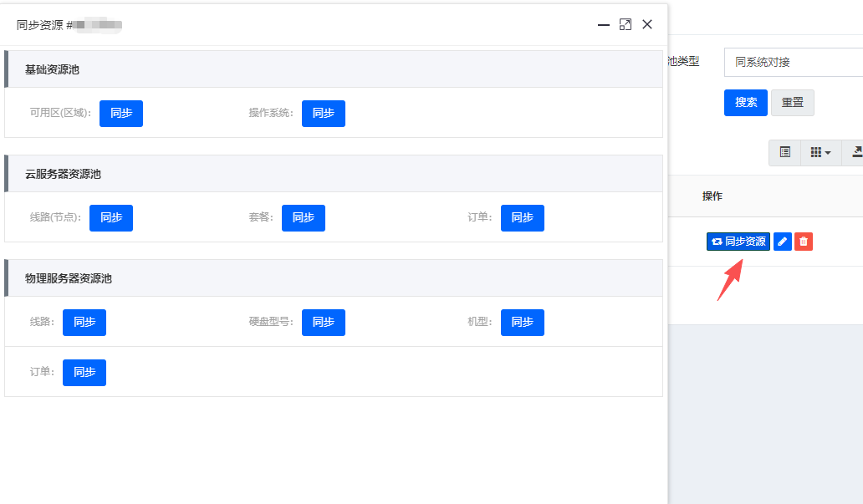Click the blue pencil edit icon
The image size is (863, 504).
(x=783, y=242)
